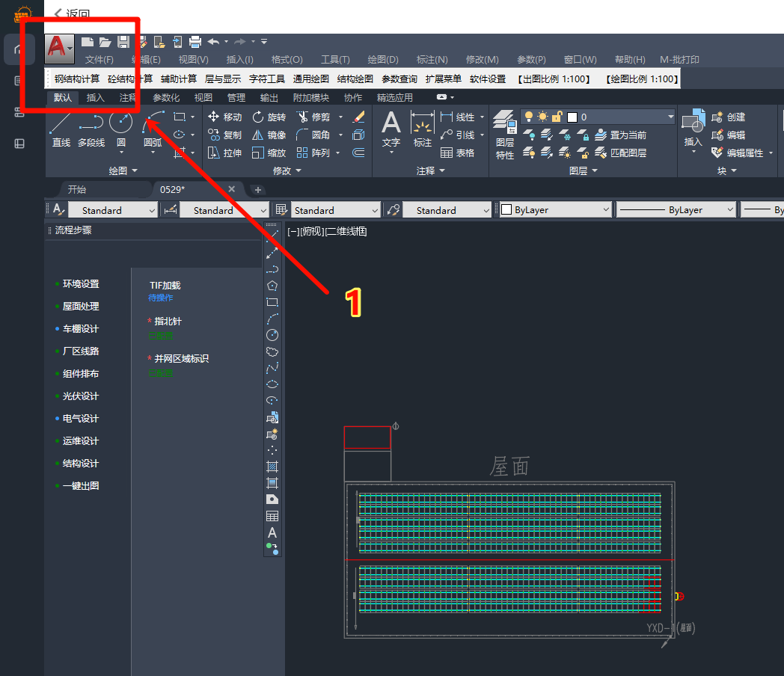Click the Print icon in quick access toolbar
The image size is (784, 676).
tap(195, 42)
